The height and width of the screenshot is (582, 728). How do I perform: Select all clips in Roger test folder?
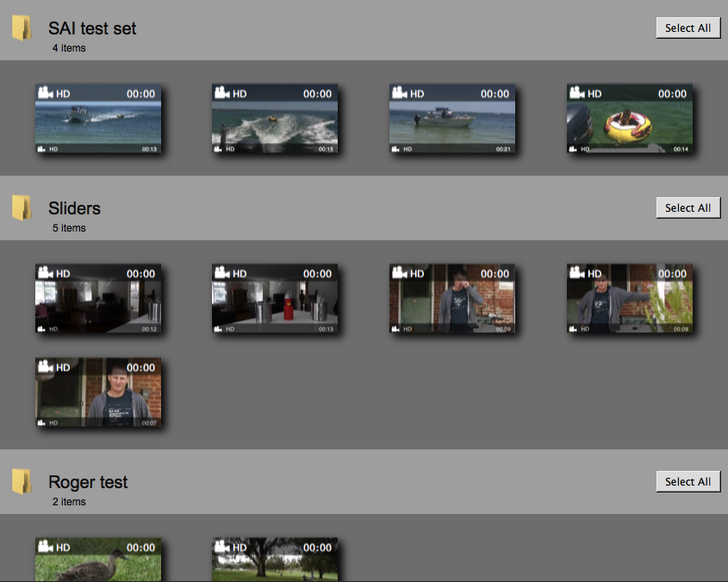tap(688, 481)
